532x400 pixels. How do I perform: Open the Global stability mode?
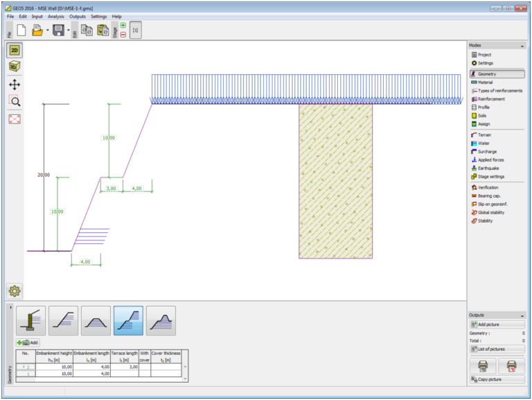490,212
